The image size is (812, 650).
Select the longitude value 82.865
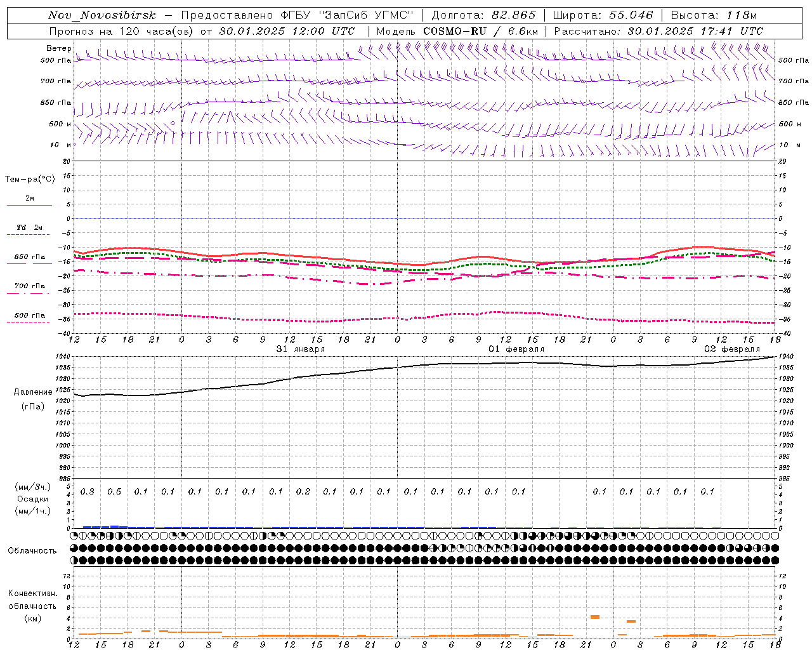[x=514, y=15]
